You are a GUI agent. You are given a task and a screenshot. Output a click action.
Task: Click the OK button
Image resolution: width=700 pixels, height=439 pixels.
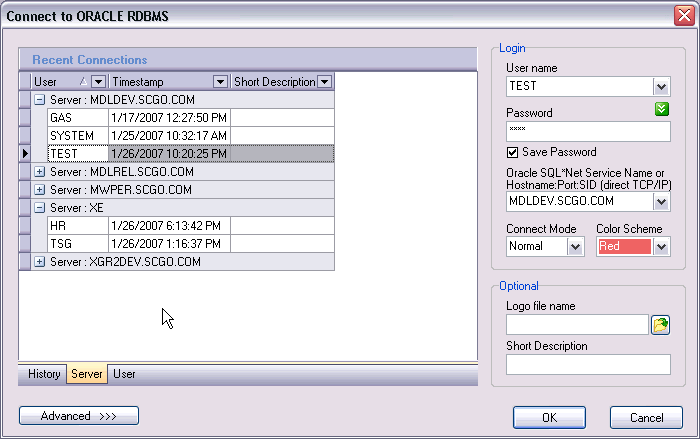click(x=549, y=416)
